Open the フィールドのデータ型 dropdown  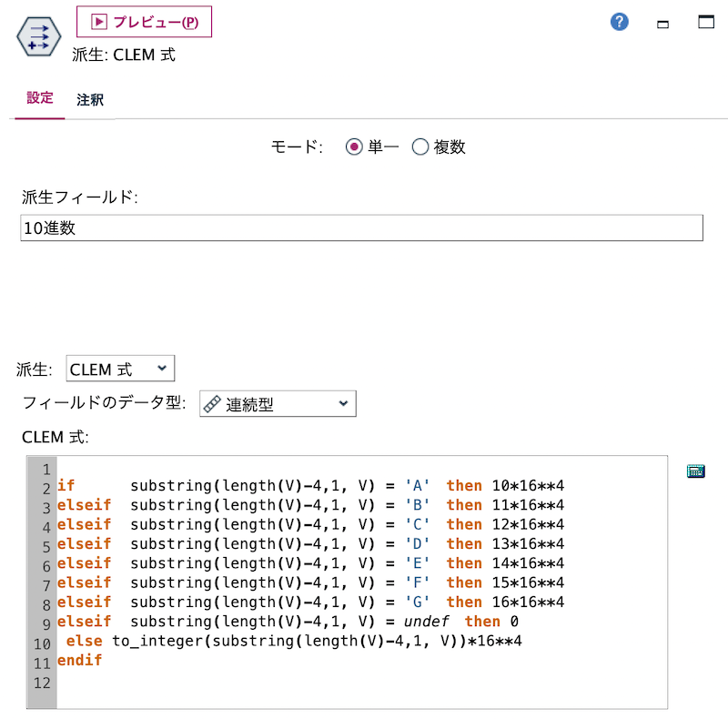[278, 403]
